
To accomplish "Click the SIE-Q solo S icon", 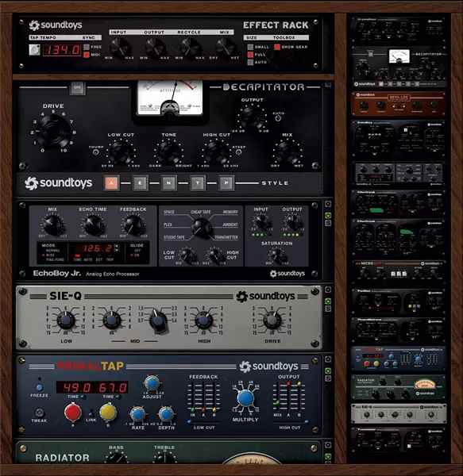I will coord(328,309).
